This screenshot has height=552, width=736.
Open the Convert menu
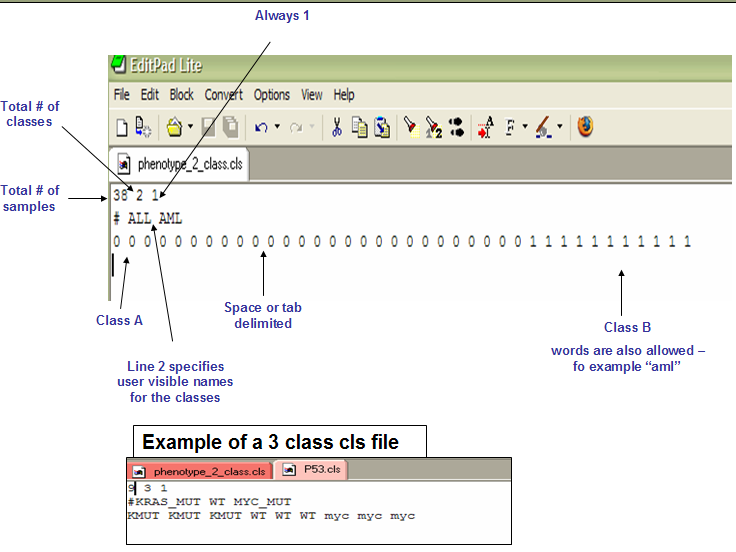223,95
